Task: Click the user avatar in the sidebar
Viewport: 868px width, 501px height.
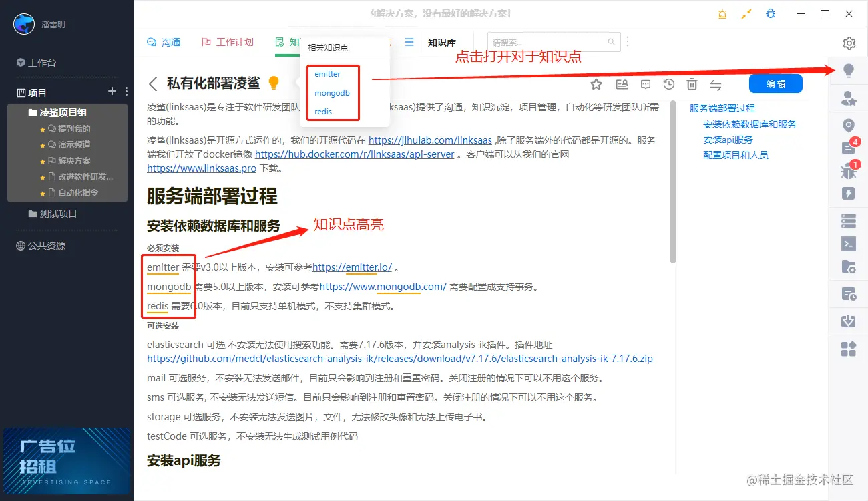Action: tap(24, 24)
